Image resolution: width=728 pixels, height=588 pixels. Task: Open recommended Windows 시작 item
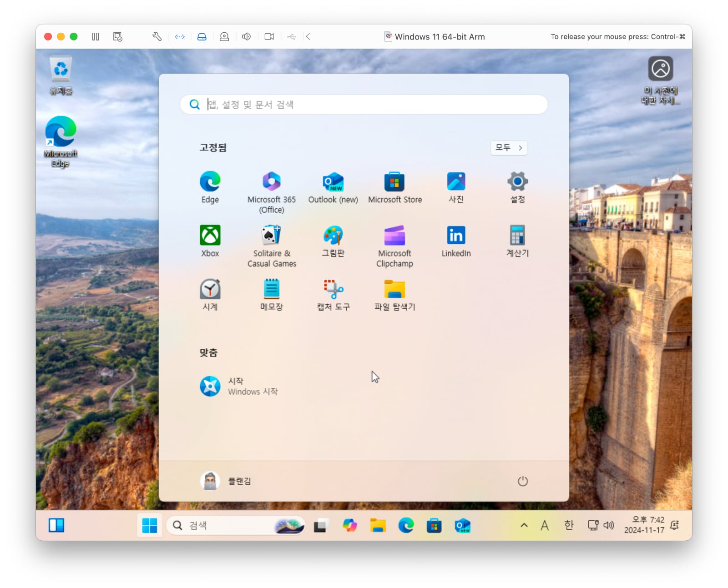click(239, 386)
